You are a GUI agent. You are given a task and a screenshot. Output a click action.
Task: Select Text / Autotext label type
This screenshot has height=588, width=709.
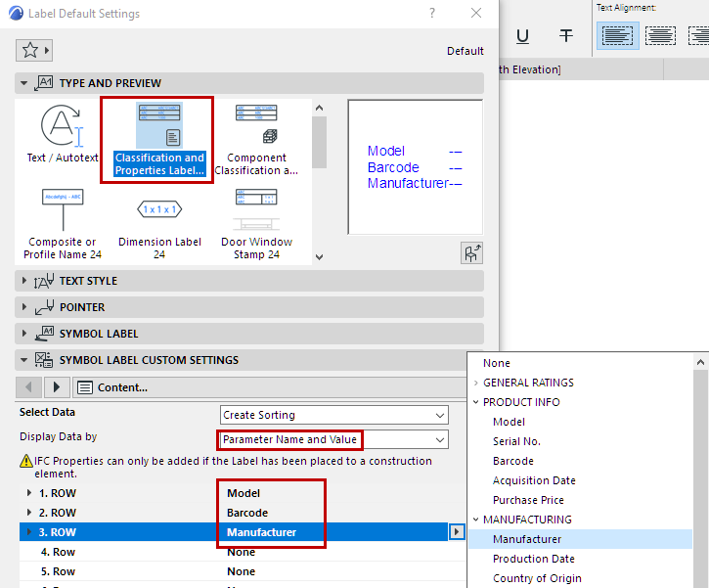coord(62,134)
